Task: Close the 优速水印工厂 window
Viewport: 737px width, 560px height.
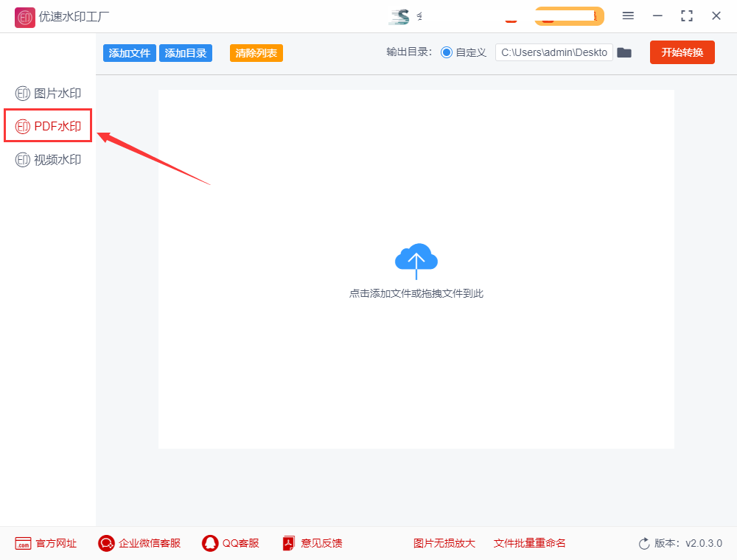Action: [716, 16]
